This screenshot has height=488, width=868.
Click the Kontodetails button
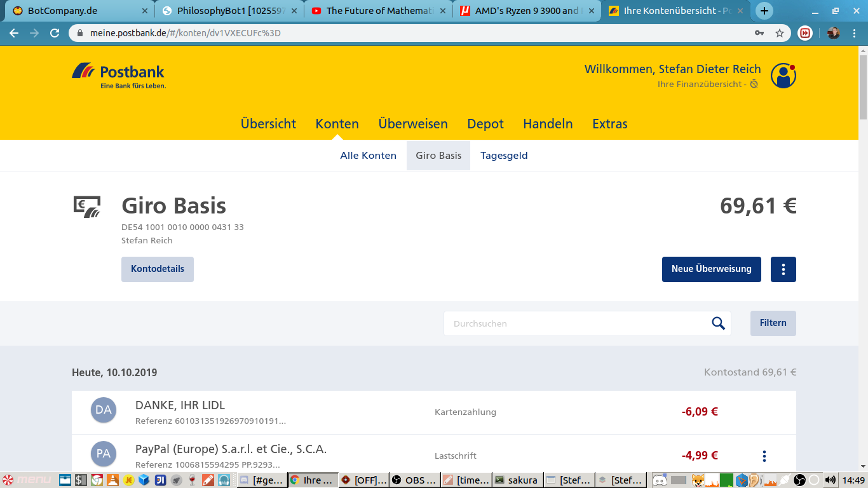pos(158,269)
